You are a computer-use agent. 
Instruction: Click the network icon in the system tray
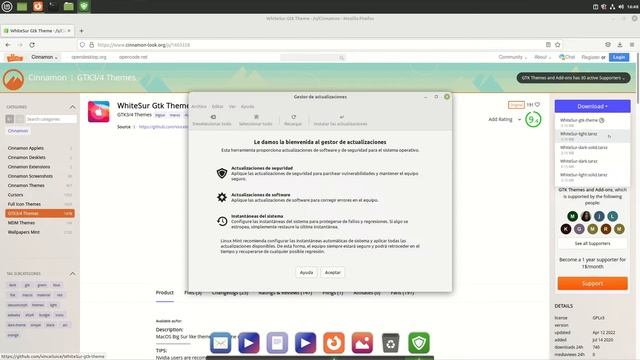[612, 7]
